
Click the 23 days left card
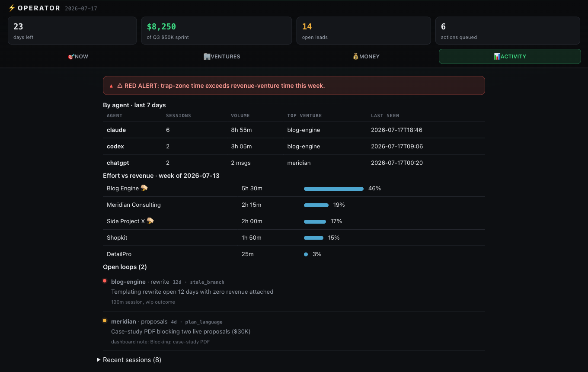tap(72, 31)
